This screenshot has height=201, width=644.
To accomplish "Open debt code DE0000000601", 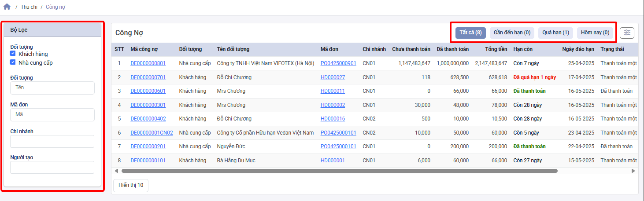I will click(148, 91).
